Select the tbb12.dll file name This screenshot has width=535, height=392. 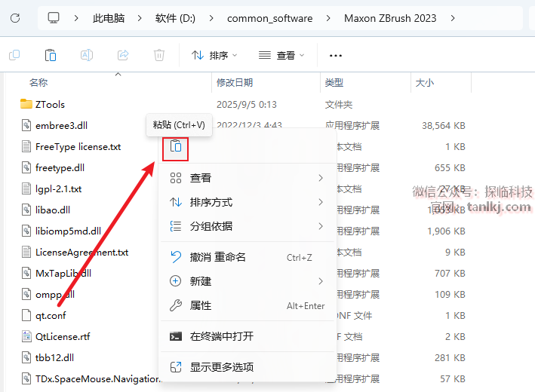(x=54, y=357)
